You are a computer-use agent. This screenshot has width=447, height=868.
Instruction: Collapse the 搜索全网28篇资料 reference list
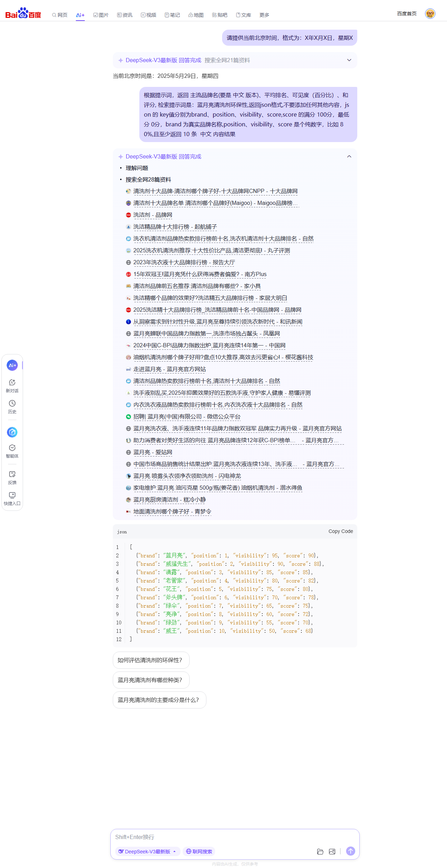pyautogui.click(x=349, y=157)
